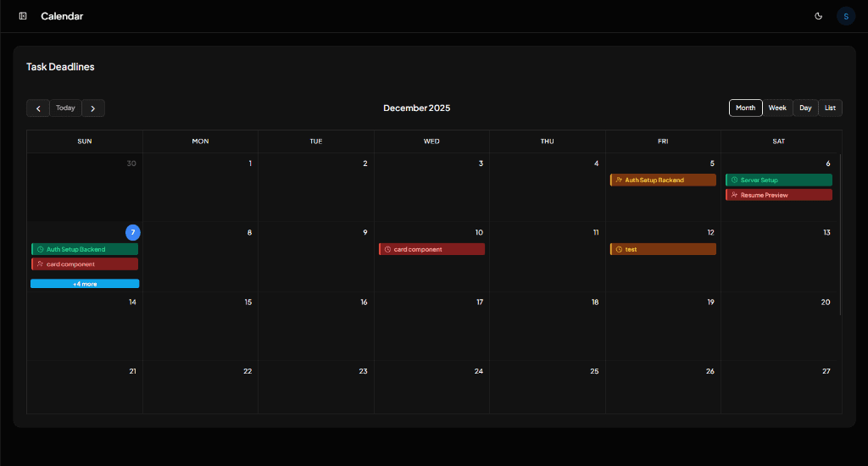Go to the next month
Screen dimensions: 868x466
(x=93, y=108)
